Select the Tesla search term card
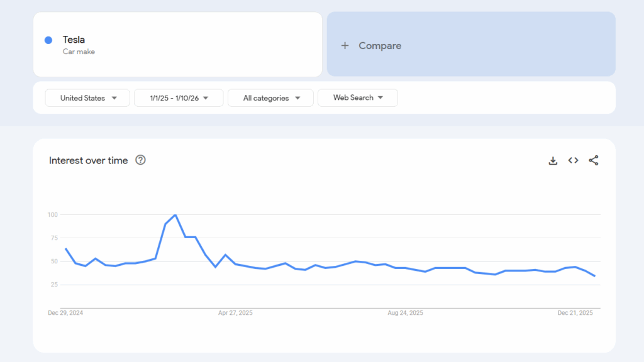 [x=177, y=44]
